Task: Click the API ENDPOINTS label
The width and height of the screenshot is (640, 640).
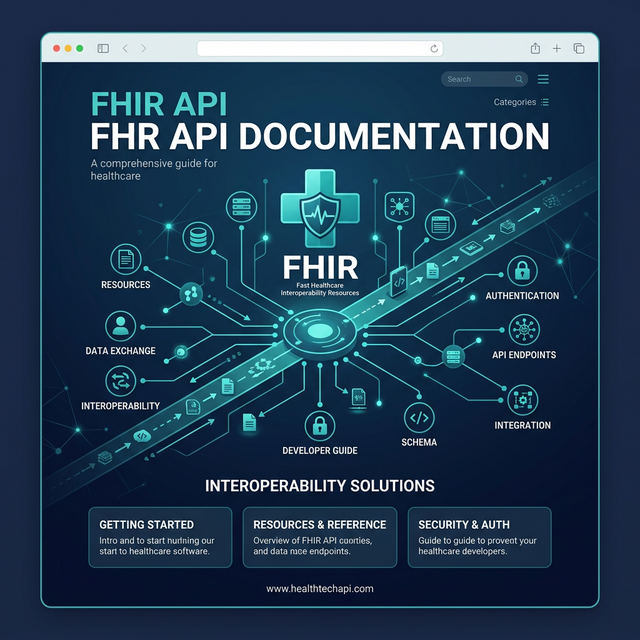Action: pyautogui.click(x=524, y=355)
